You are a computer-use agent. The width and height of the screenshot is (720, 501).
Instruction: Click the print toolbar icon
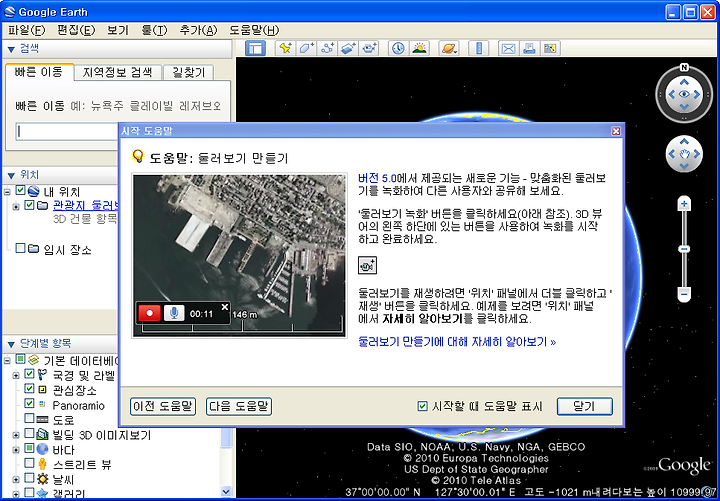tap(529, 48)
